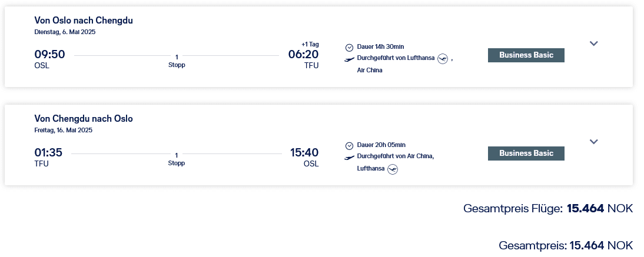Click the "1 Stopp" label on the return flight

coord(177,159)
